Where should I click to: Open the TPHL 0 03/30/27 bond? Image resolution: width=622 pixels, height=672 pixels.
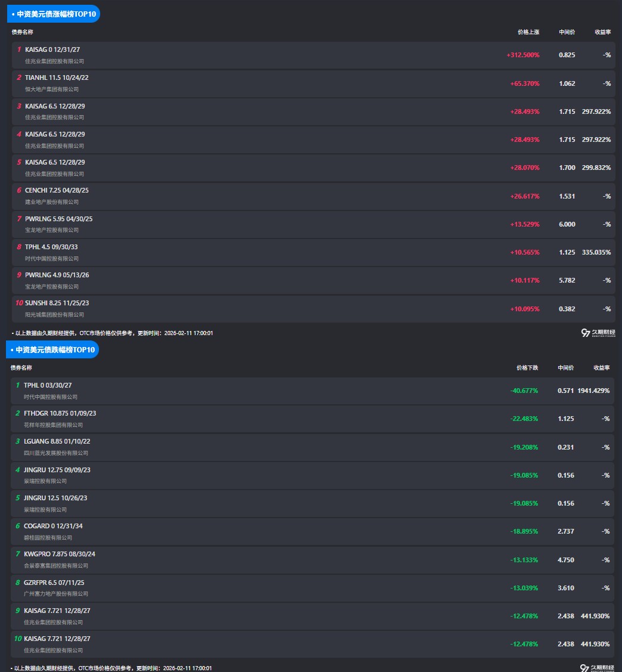(48, 385)
